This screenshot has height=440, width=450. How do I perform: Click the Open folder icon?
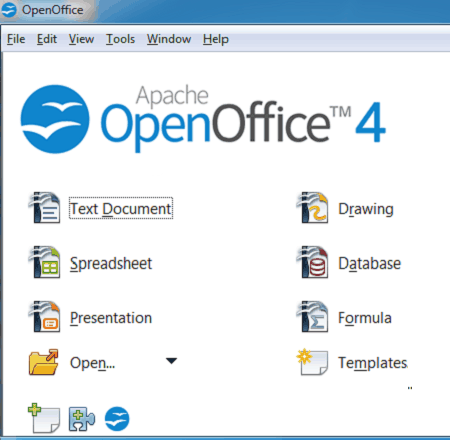(x=44, y=362)
